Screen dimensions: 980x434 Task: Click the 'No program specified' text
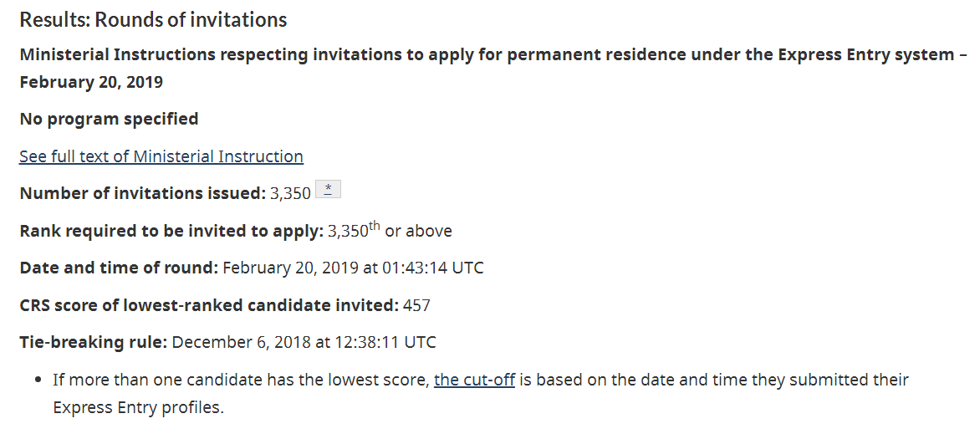[109, 119]
